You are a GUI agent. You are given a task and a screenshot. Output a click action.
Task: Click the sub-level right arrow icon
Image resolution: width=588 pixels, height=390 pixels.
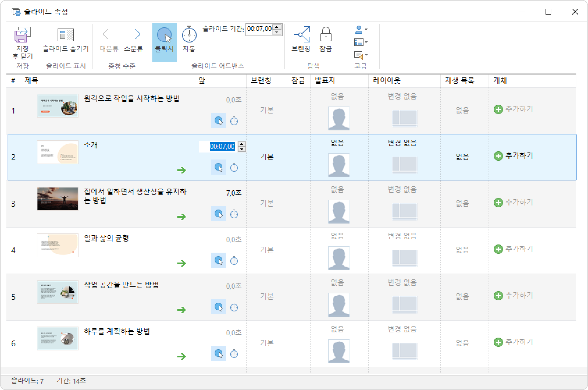(x=133, y=35)
